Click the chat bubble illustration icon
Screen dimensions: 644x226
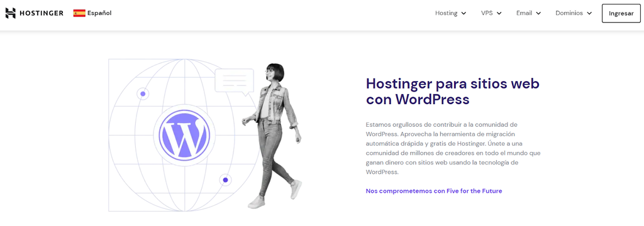coord(235,82)
